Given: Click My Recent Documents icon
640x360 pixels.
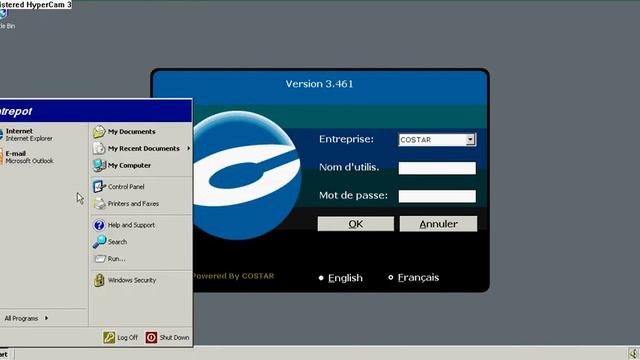Looking at the screenshot, I should pyautogui.click(x=99, y=148).
